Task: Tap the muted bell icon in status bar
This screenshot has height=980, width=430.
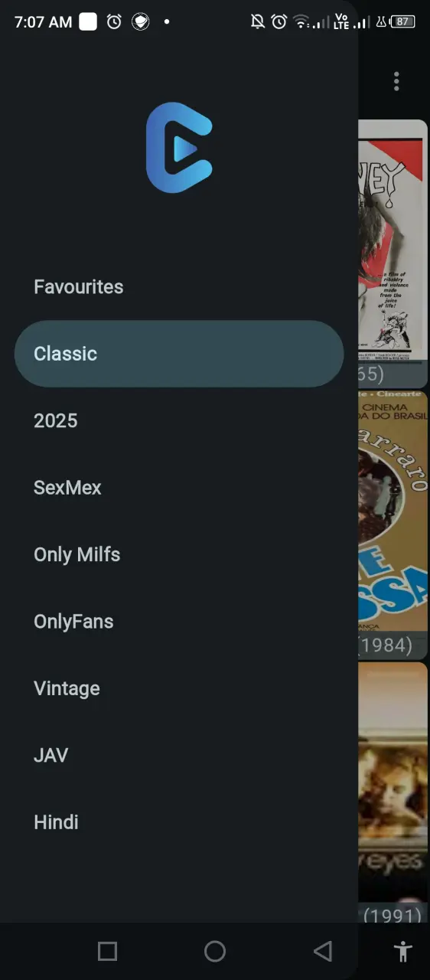Action: (258, 21)
